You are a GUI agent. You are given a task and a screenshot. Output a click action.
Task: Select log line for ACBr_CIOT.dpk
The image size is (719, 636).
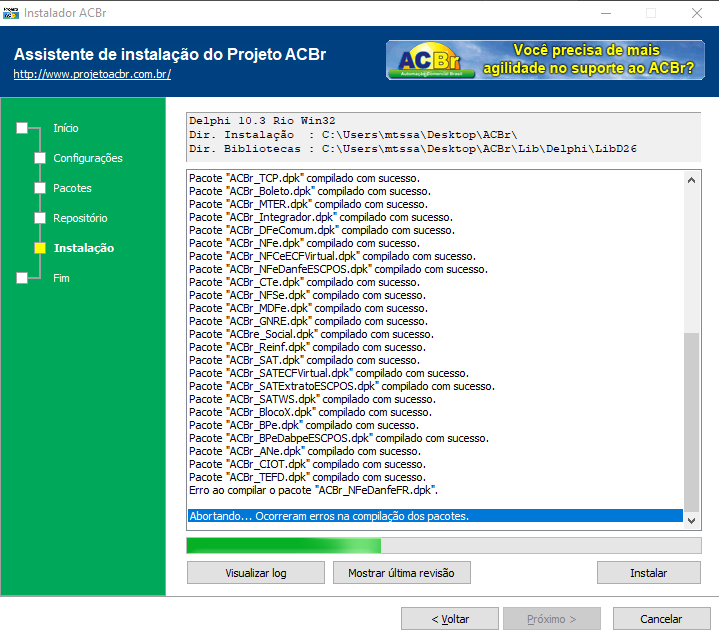click(x=435, y=464)
